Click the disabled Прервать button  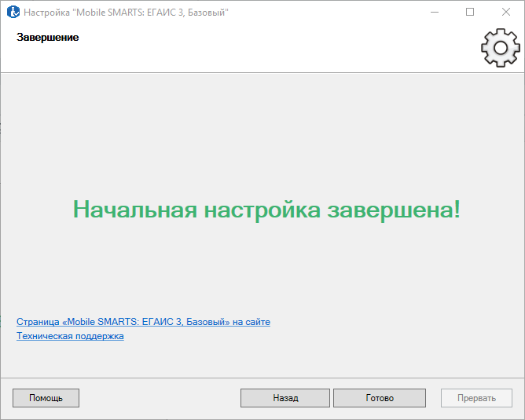pos(476,398)
